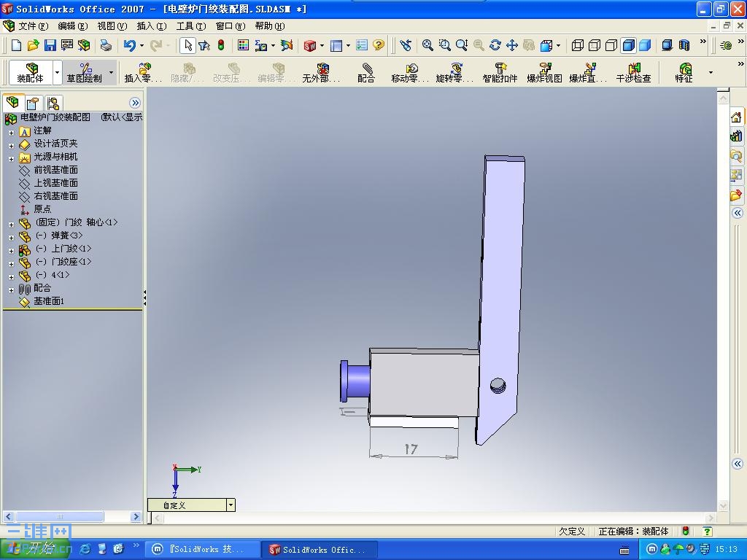
Task: Switch to Shaded With Edges display
Action: 628,45
